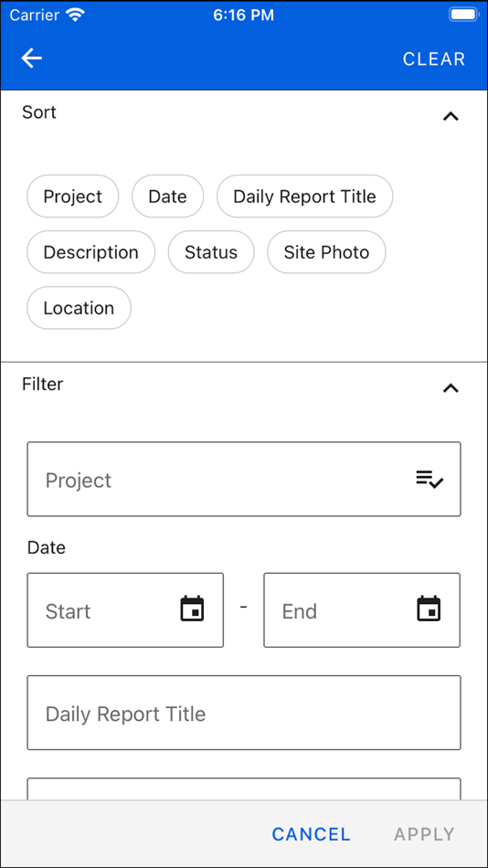488x868 pixels.
Task: Tap the back arrow icon
Action: click(32, 58)
